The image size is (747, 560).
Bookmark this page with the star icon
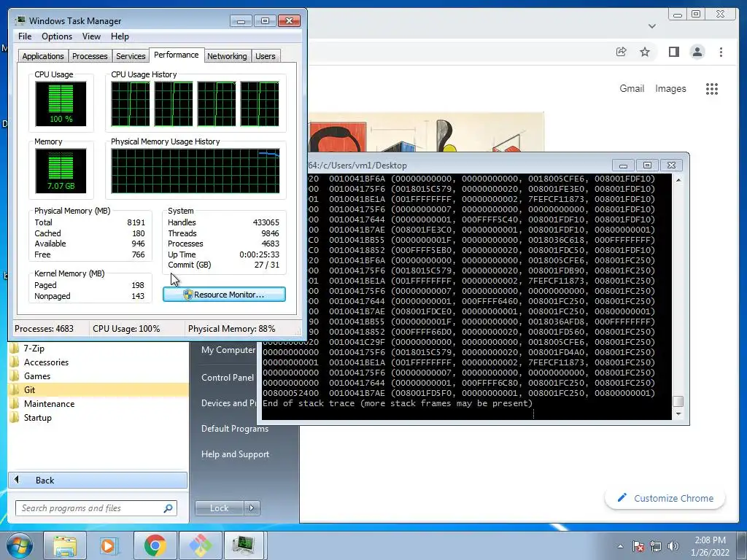click(x=645, y=52)
